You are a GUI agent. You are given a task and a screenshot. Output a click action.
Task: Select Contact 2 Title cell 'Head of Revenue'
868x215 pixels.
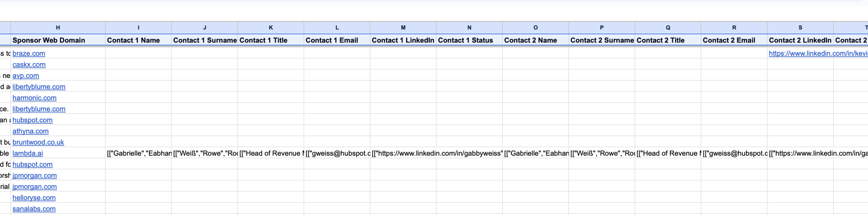(668, 153)
